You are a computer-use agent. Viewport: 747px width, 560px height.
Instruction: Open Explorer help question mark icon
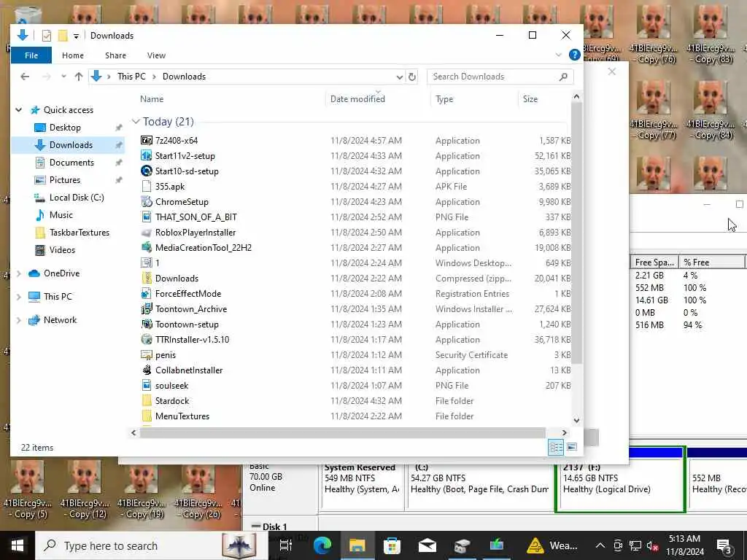coord(575,55)
